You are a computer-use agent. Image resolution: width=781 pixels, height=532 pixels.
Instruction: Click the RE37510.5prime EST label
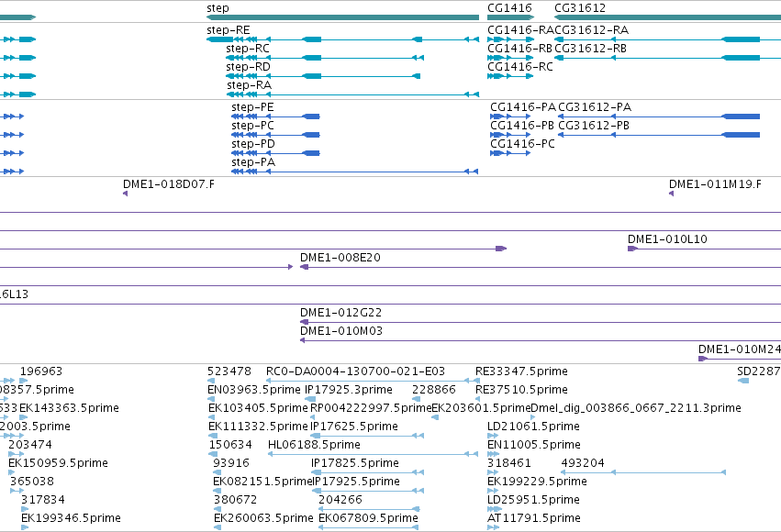tap(521, 390)
